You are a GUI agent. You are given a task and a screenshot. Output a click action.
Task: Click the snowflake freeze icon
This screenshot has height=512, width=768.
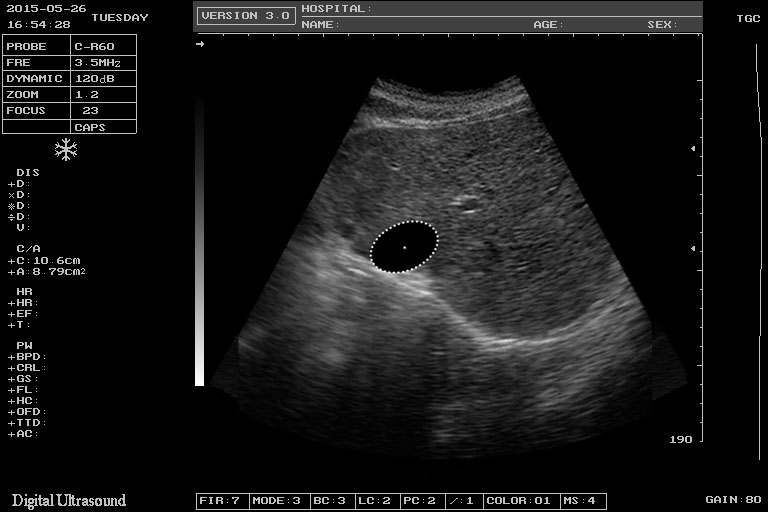pyautogui.click(x=66, y=150)
